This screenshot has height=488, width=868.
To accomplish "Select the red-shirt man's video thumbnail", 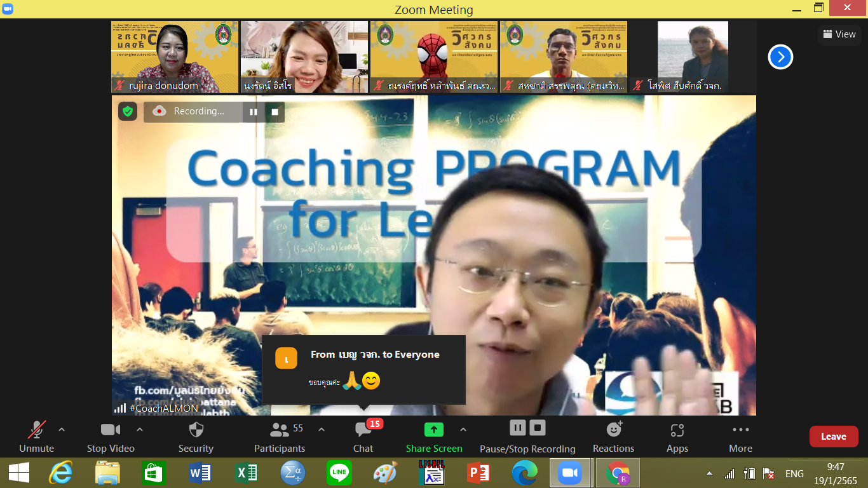I will 564,57.
